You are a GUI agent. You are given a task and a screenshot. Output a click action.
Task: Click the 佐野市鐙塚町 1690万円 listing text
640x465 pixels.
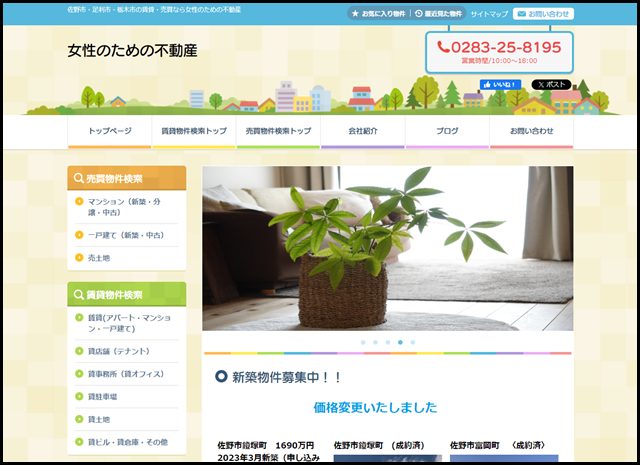266,445
